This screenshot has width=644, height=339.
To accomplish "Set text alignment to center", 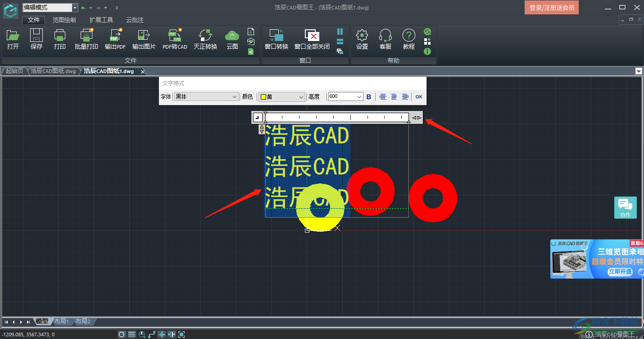I will (x=394, y=97).
